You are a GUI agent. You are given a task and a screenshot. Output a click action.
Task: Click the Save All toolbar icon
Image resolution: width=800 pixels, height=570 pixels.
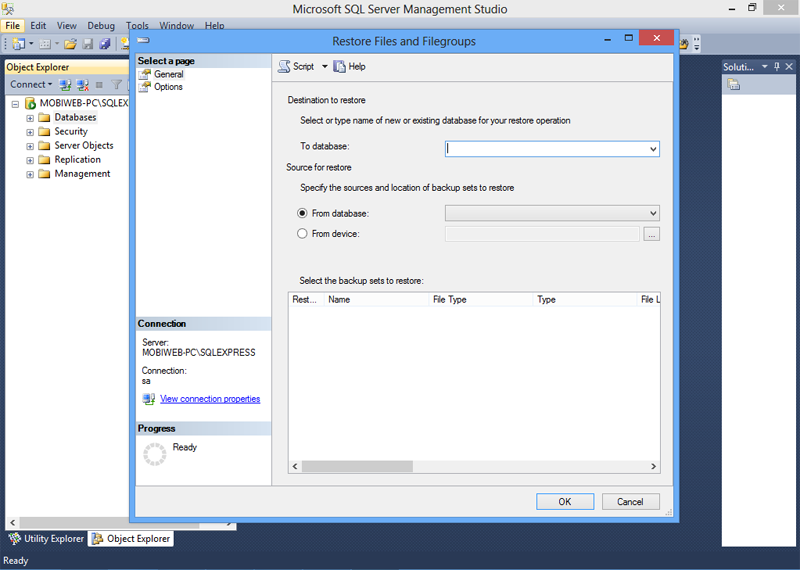coord(105,44)
